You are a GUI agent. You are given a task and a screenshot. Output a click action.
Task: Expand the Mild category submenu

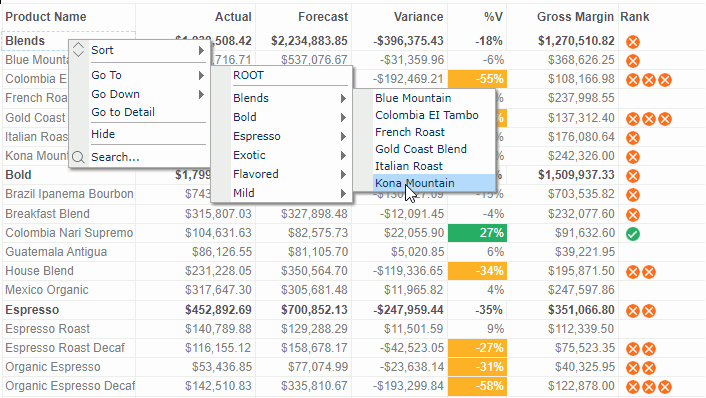tap(343, 194)
